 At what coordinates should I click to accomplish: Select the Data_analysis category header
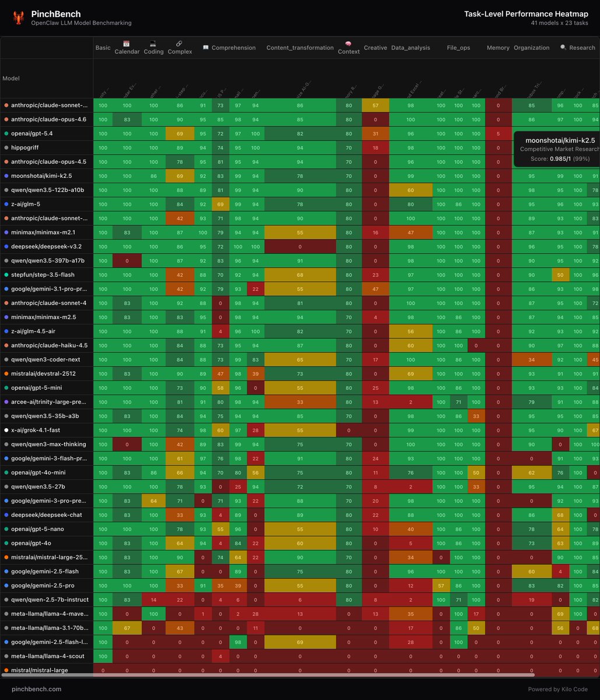click(410, 48)
